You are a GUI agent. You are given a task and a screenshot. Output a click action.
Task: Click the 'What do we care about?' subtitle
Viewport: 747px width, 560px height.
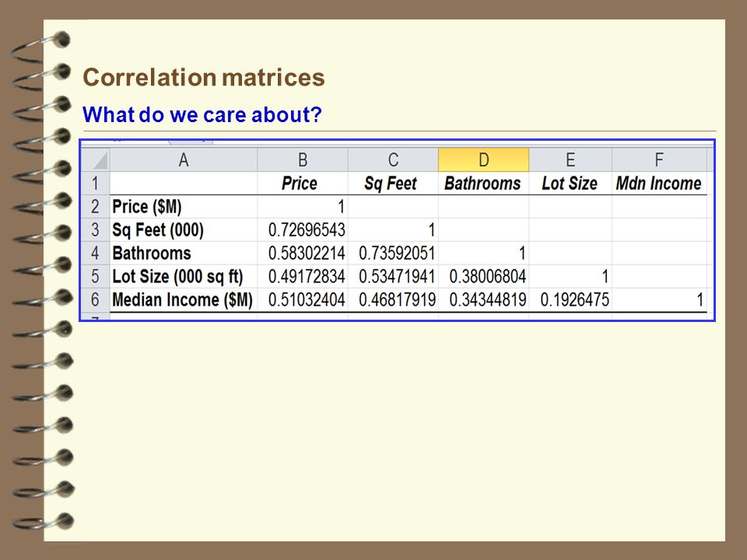click(202, 114)
